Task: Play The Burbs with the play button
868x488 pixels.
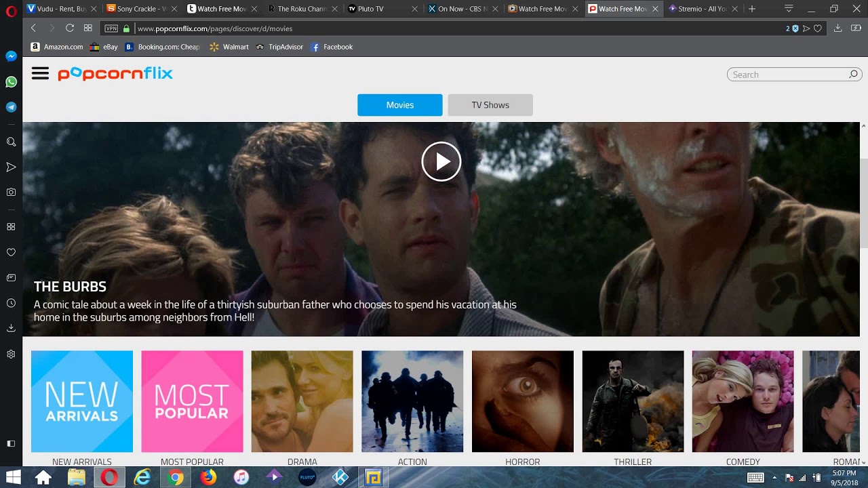Action: 441,161
